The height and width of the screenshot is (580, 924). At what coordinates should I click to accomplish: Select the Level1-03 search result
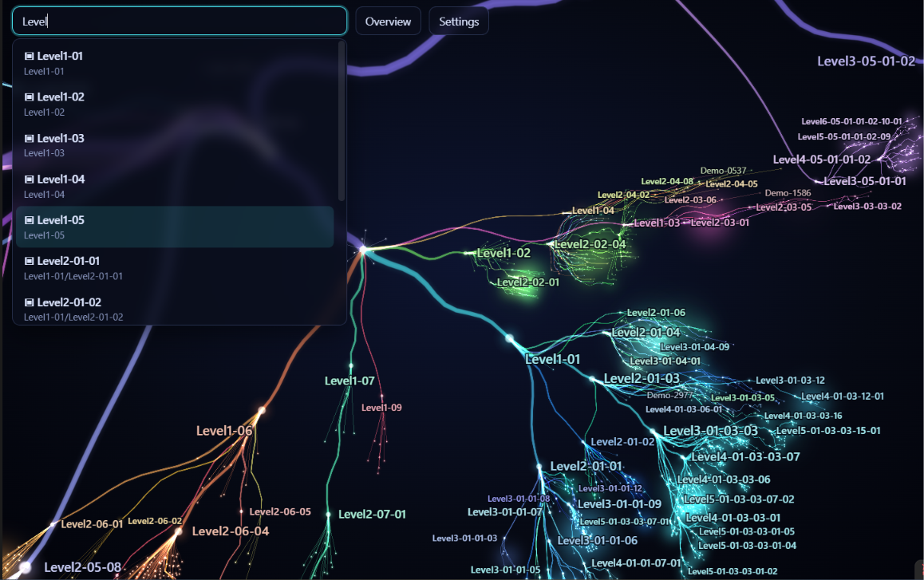pyautogui.click(x=175, y=145)
